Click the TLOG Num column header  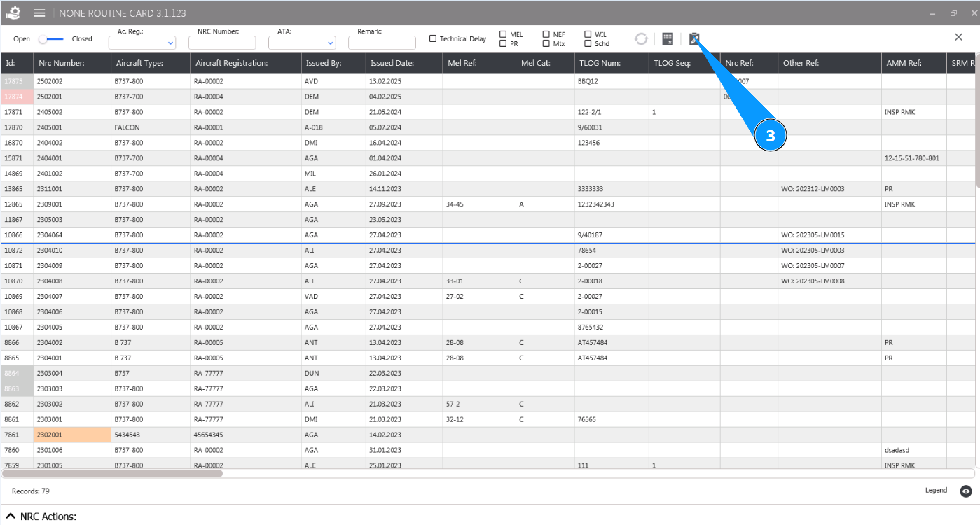pyautogui.click(x=612, y=63)
